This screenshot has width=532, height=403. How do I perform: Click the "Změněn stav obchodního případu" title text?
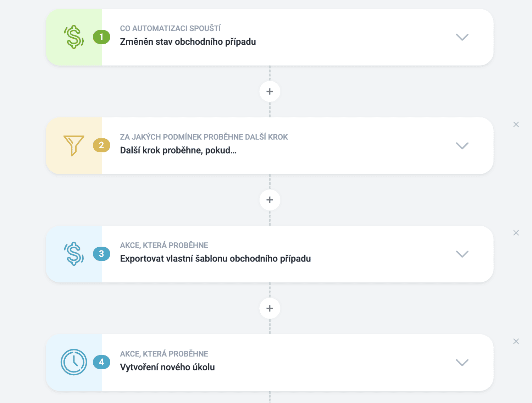tap(188, 42)
